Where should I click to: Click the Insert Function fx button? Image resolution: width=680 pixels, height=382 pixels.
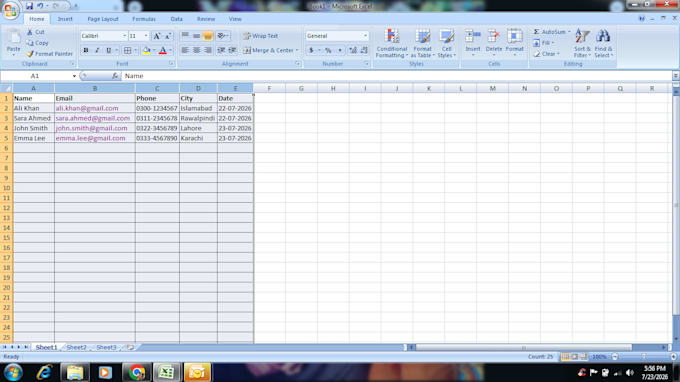pyautogui.click(x=115, y=76)
